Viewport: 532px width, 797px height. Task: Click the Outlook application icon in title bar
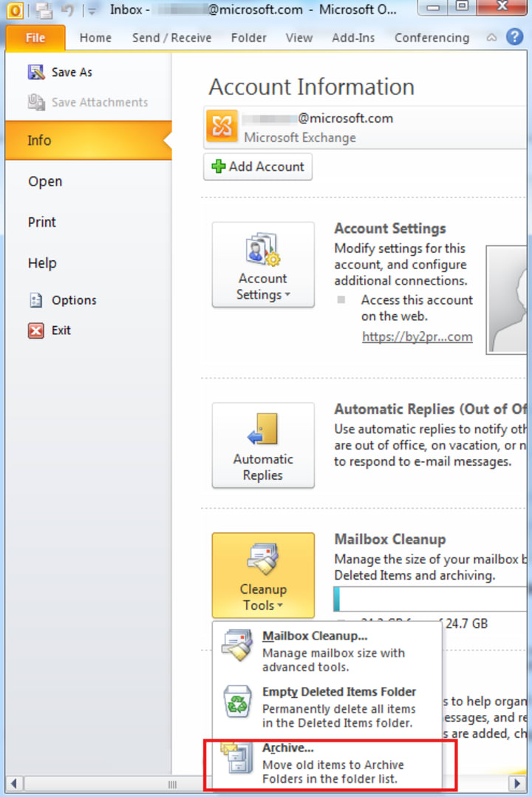click(x=15, y=10)
